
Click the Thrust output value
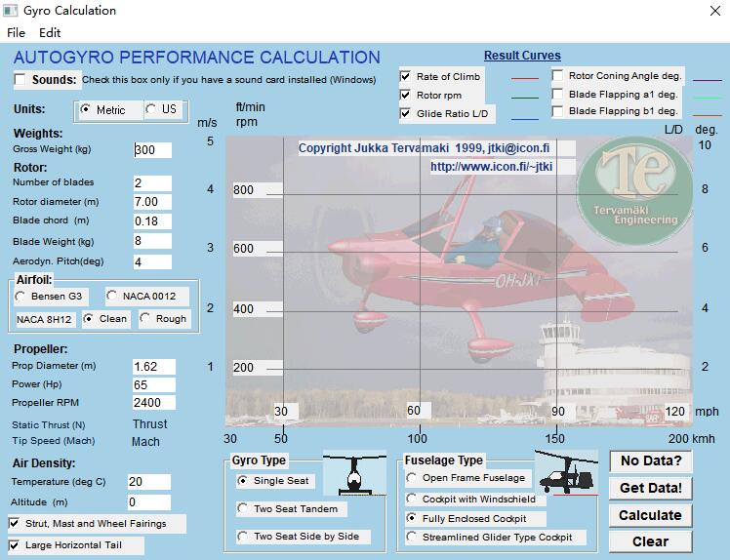click(x=150, y=424)
